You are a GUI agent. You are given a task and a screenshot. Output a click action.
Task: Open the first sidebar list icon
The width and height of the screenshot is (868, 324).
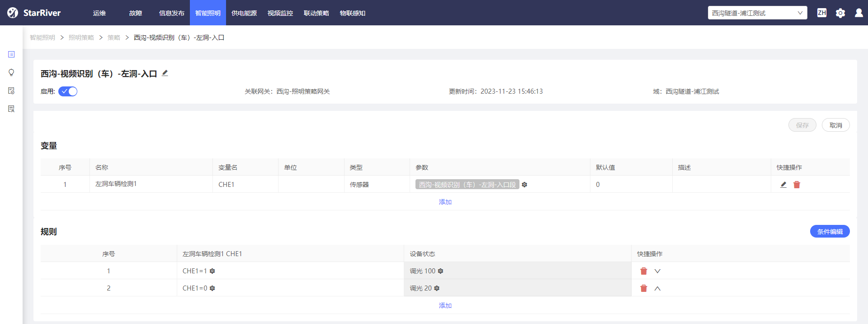[x=11, y=54]
